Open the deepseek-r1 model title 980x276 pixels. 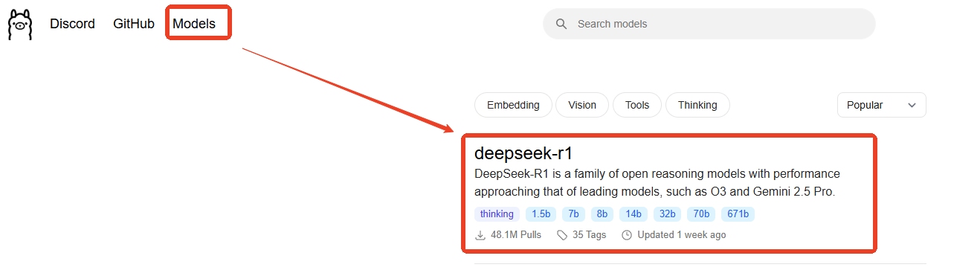[523, 153]
